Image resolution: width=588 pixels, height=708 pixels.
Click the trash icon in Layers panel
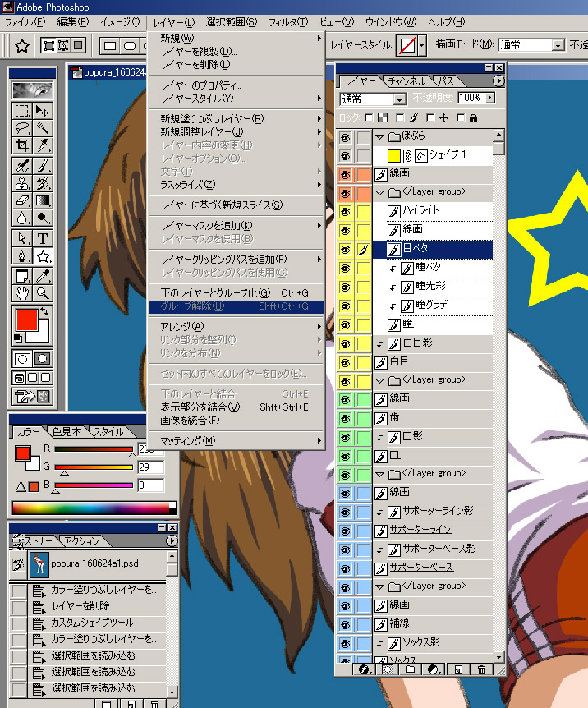481,669
